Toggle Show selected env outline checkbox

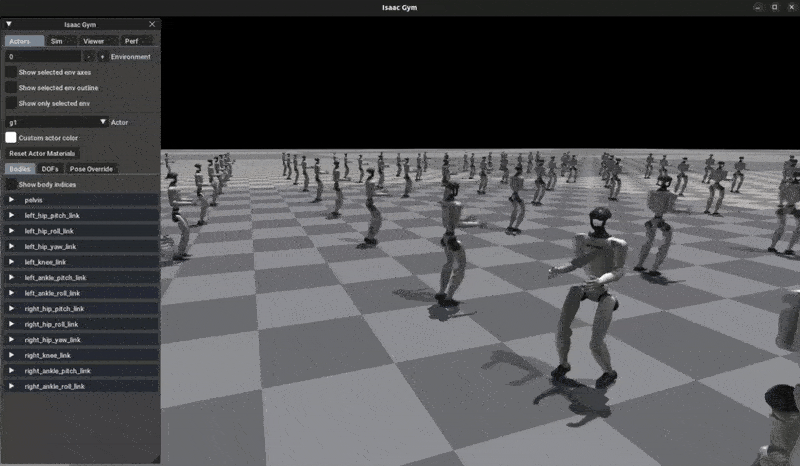[x=11, y=88]
